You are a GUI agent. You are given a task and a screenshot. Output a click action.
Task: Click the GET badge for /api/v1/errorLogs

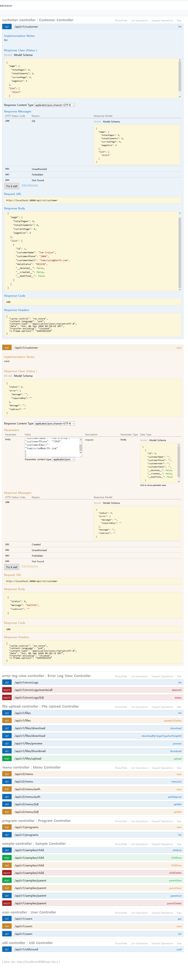pos(7,683)
